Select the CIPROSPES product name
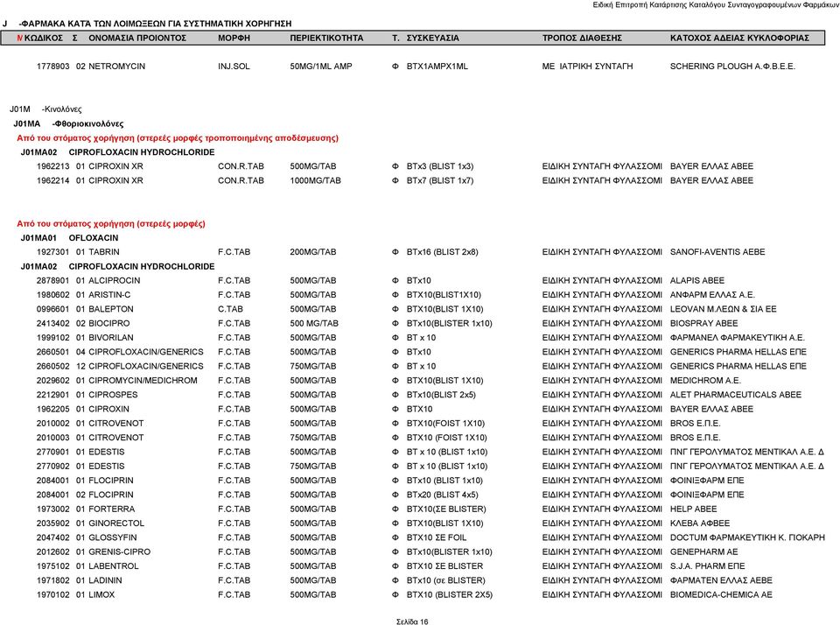Image resolution: width=840 pixels, height=625 pixels. pos(113,395)
